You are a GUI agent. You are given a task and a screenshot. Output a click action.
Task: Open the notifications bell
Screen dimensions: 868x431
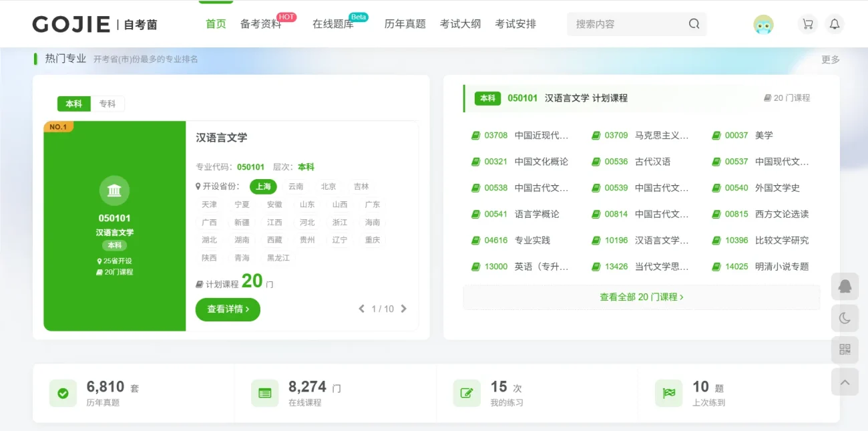tap(835, 25)
